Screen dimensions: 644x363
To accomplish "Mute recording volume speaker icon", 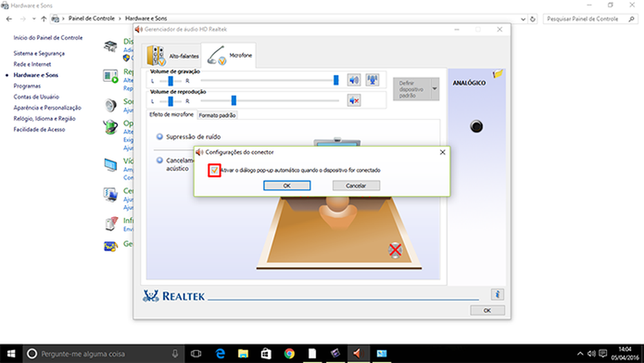I will coord(353,80).
